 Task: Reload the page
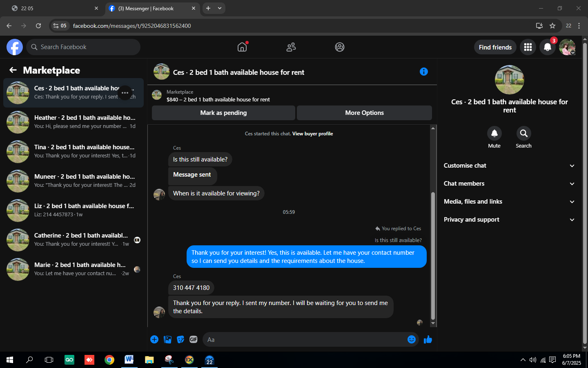click(x=38, y=26)
